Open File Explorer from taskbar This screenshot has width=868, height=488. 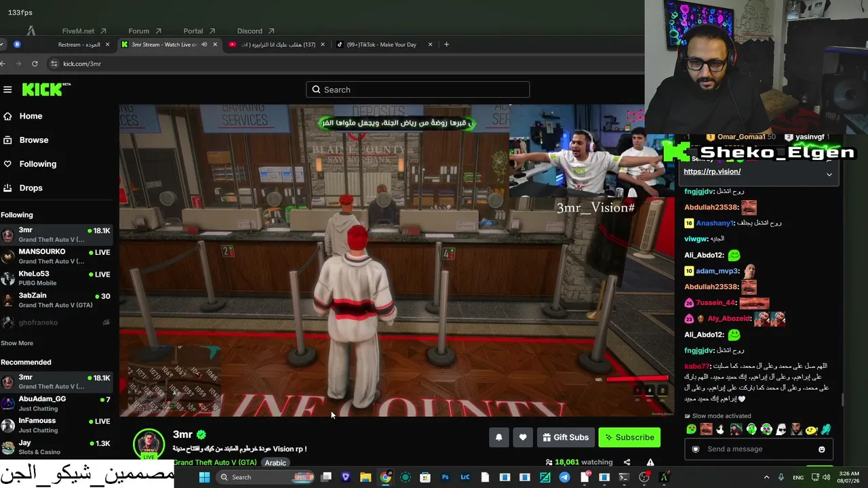pyautogui.click(x=366, y=477)
